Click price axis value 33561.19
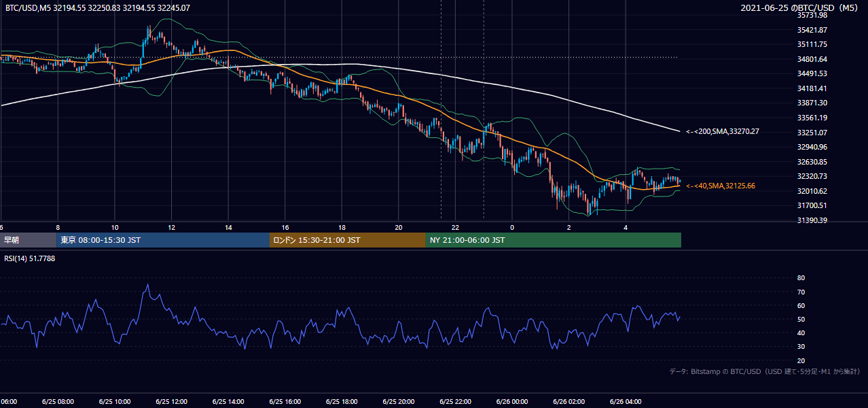868x408 pixels. (812, 118)
